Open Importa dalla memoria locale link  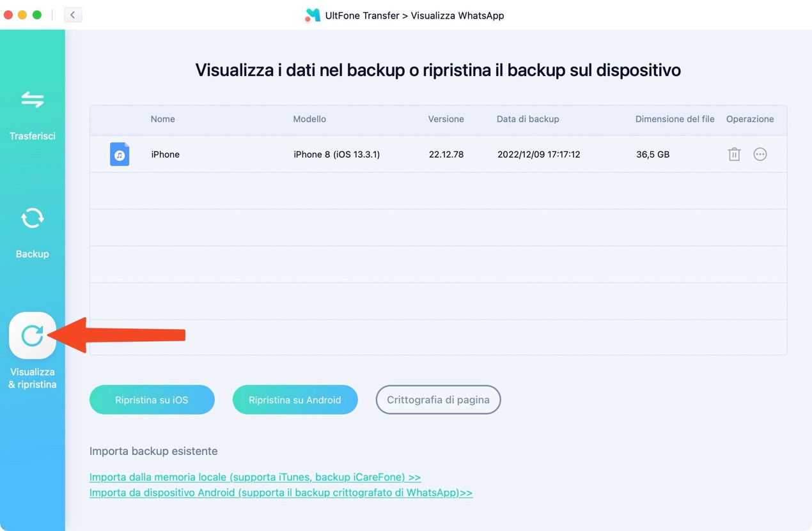point(255,477)
